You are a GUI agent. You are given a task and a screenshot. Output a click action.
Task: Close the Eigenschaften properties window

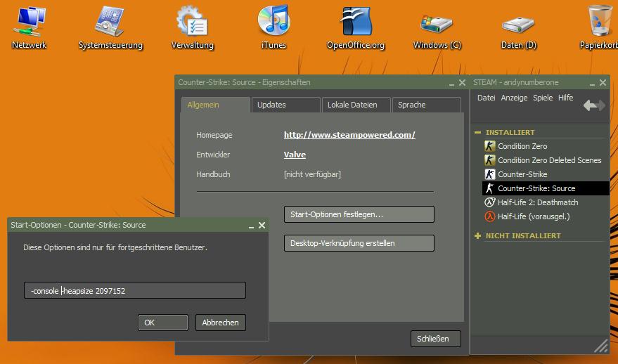click(x=462, y=83)
